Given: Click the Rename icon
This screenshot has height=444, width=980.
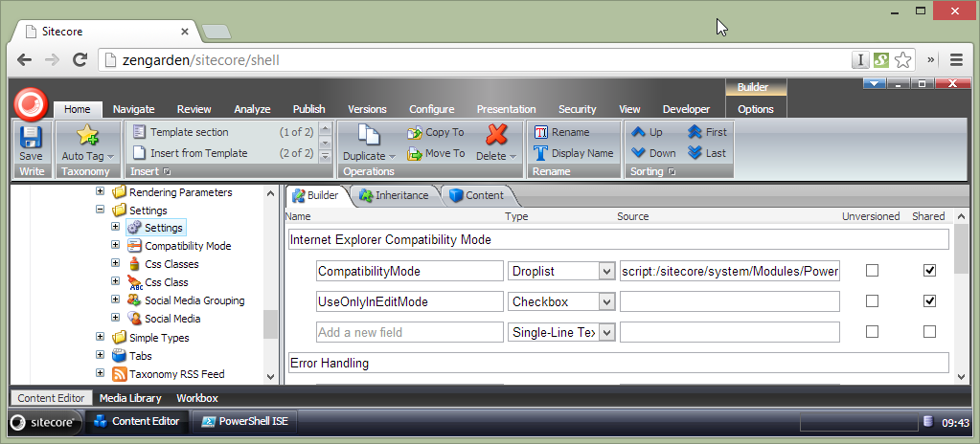Looking at the screenshot, I should [x=541, y=132].
